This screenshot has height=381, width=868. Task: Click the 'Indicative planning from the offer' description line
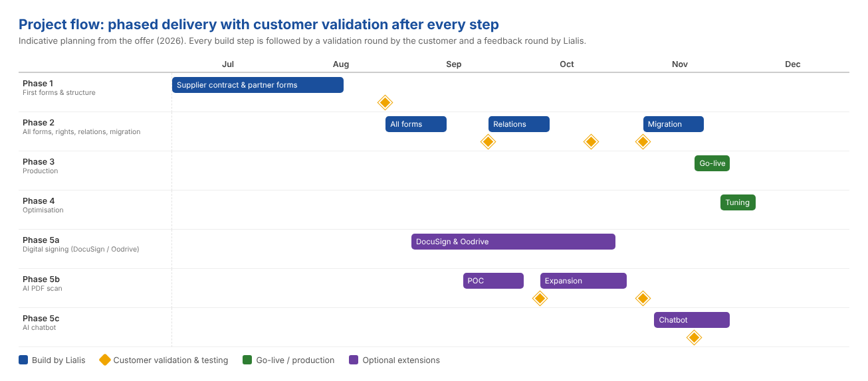tap(302, 41)
